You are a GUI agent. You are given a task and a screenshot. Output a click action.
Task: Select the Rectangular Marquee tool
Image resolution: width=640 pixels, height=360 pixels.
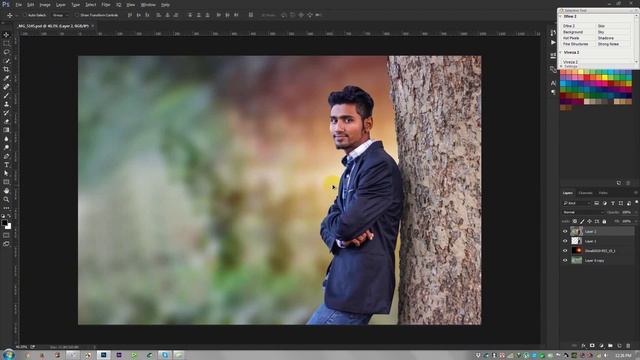6,43
